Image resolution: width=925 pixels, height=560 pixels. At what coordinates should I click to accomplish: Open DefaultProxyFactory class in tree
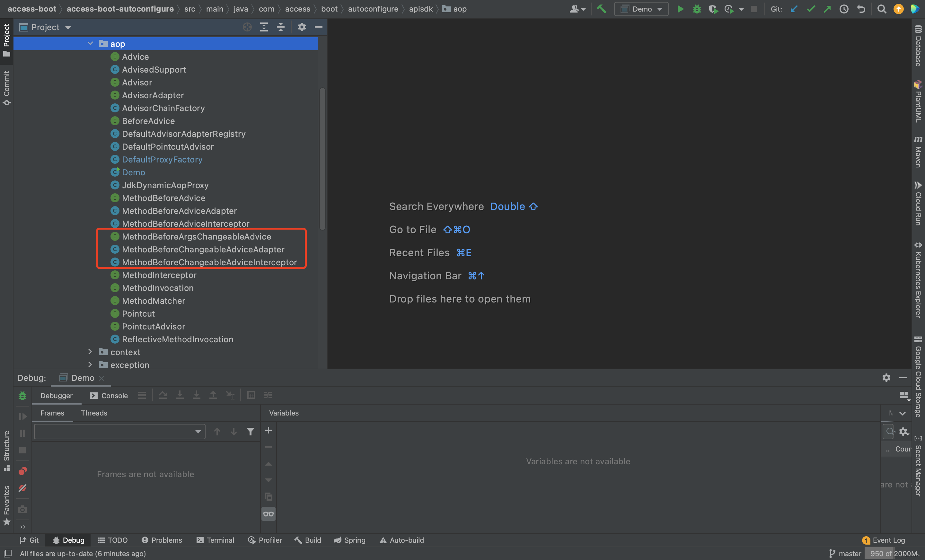pos(162,160)
